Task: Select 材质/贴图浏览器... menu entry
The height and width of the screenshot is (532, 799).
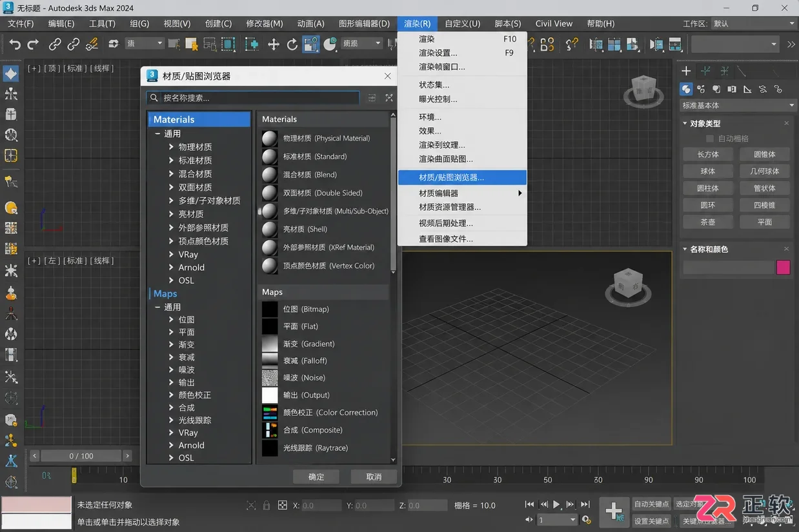Action: click(462, 177)
